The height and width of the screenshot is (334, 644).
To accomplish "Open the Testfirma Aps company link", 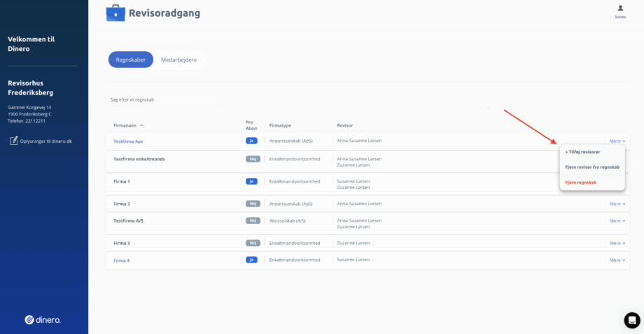I will click(128, 141).
